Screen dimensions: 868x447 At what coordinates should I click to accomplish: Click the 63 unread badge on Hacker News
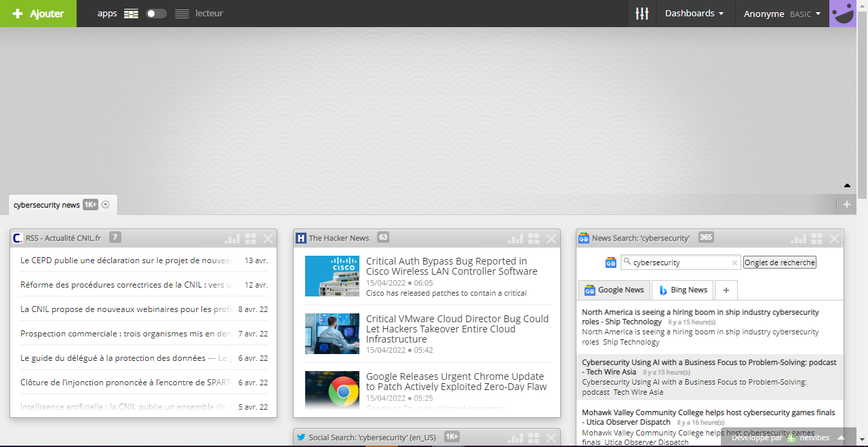383,237
